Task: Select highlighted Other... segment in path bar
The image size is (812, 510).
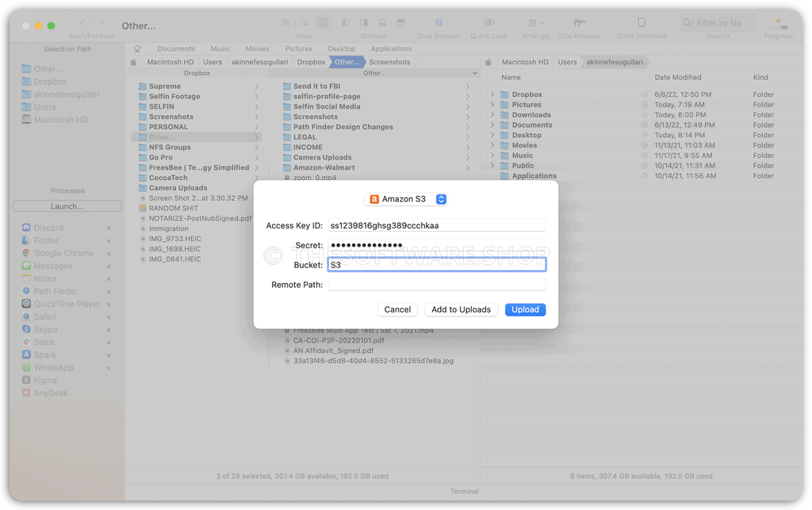Action: pos(347,62)
